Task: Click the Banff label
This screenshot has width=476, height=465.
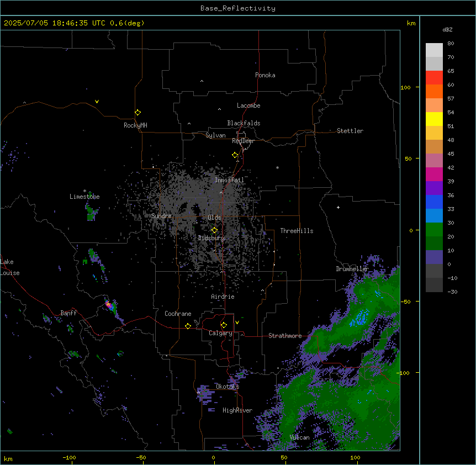Action: (x=68, y=313)
